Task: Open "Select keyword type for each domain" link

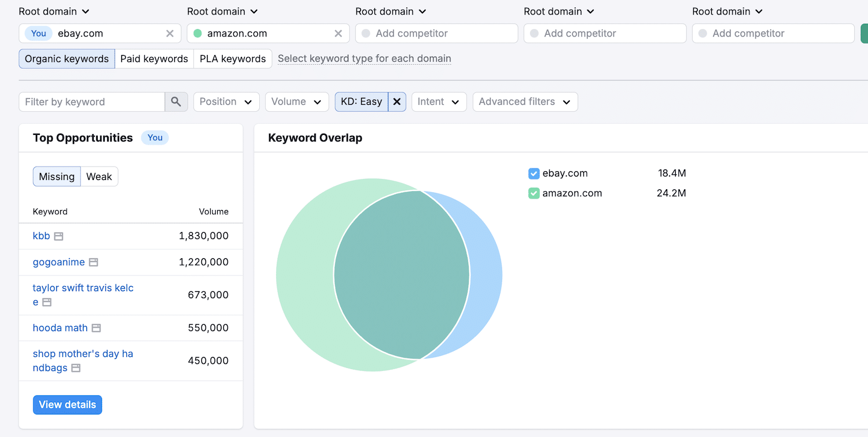Action: pos(364,58)
